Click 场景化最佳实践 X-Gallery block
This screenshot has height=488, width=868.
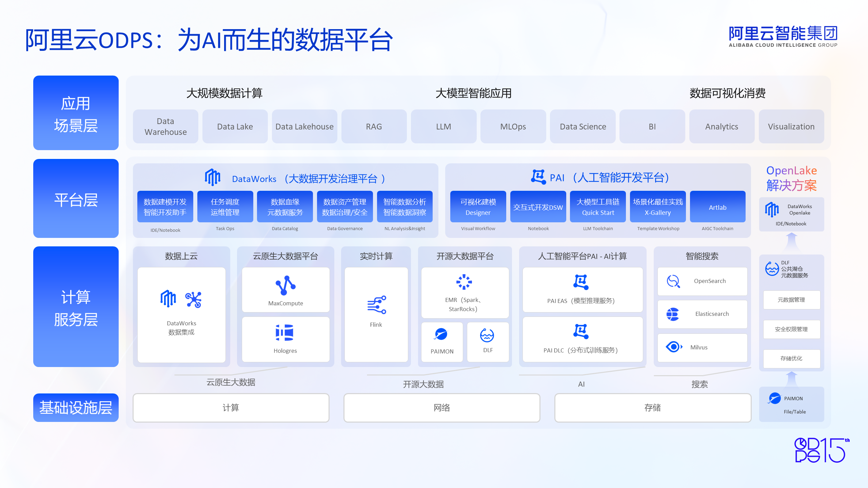[x=658, y=207]
